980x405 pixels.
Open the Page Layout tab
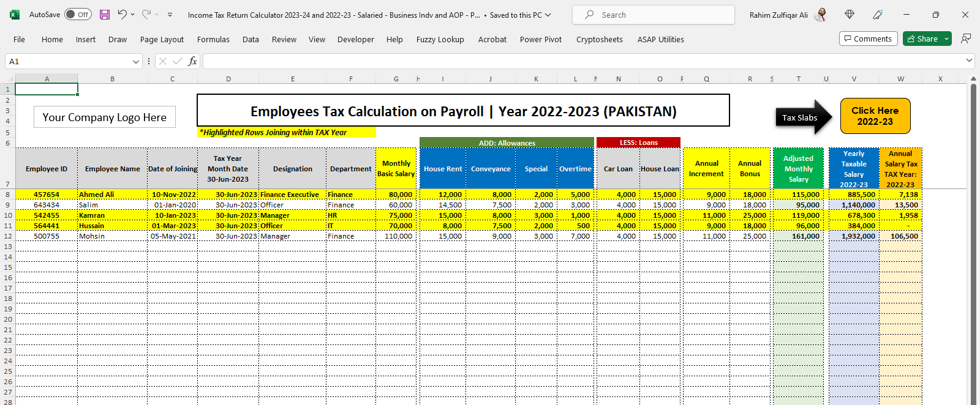[162, 39]
